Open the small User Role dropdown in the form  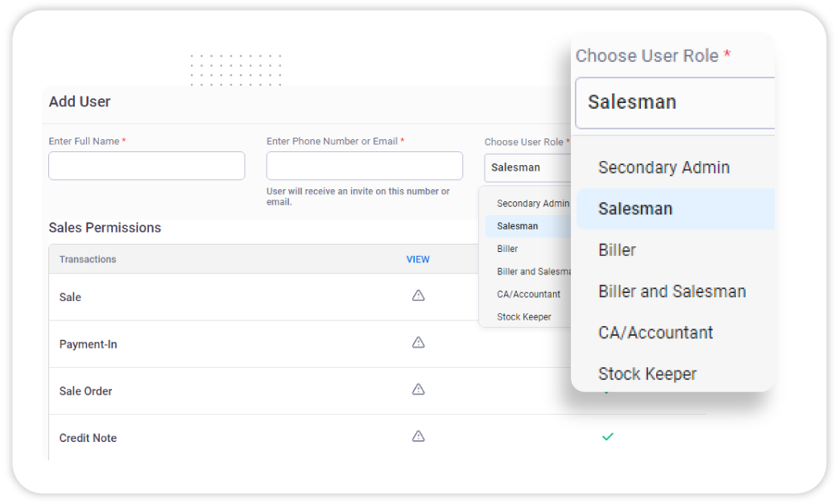click(527, 167)
